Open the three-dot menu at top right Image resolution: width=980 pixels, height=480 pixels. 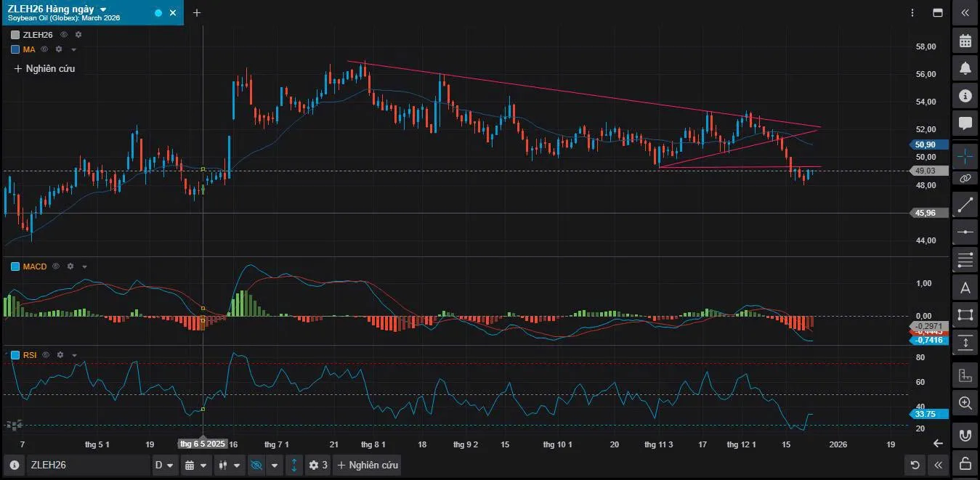(x=912, y=12)
